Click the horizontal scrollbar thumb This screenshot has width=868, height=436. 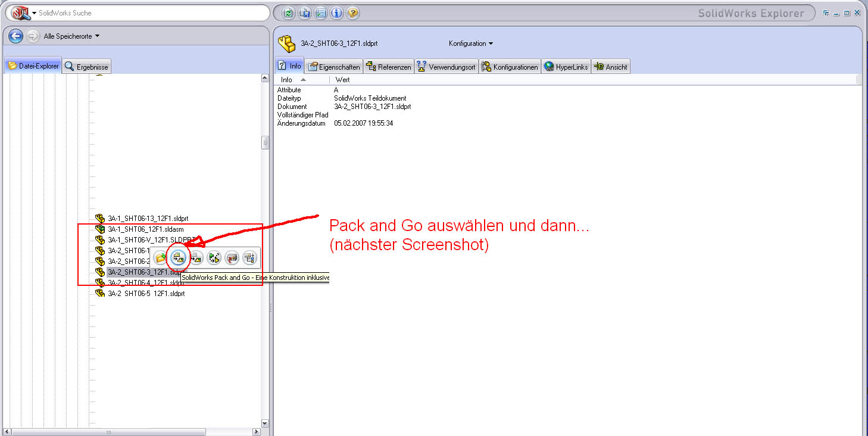point(108,432)
